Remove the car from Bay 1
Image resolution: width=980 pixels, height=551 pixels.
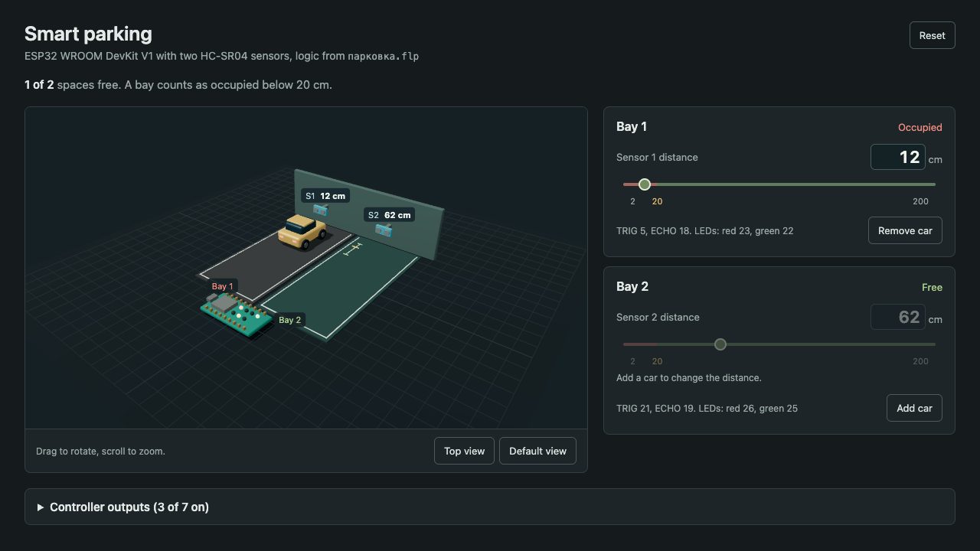(x=905, y=230)
